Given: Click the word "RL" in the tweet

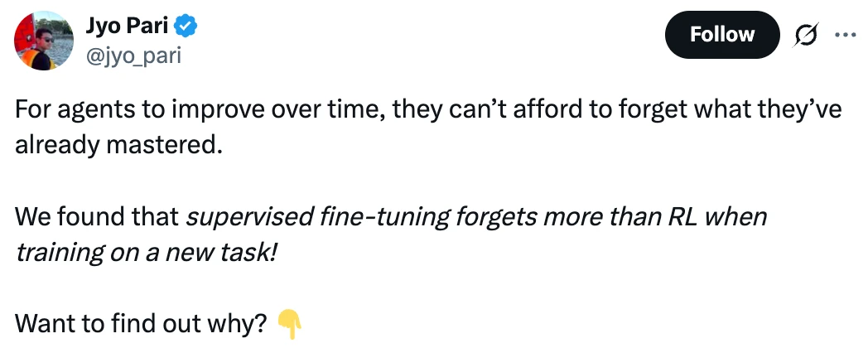Looking at the screenshot, I should (x=685, y=217).
